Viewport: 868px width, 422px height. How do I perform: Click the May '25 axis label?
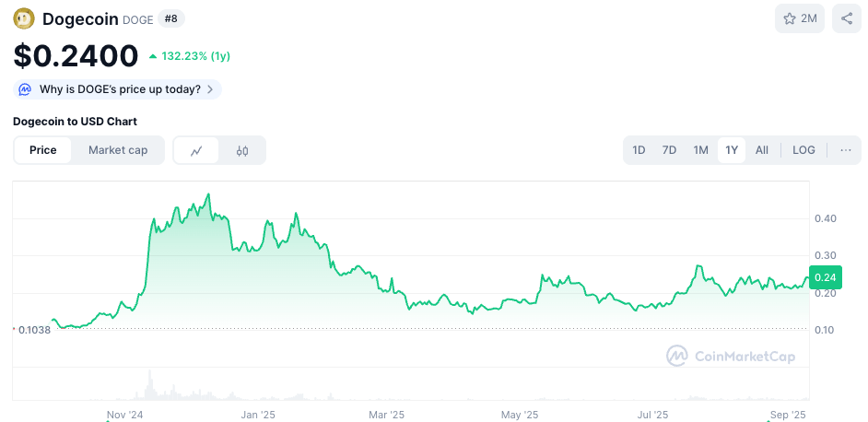(520, 415)
